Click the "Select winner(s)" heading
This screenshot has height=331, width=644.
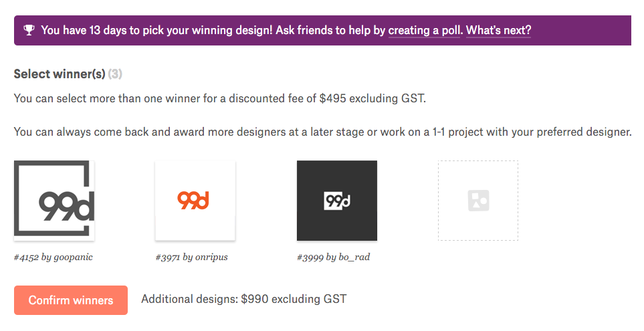click(x=60, y=74)
